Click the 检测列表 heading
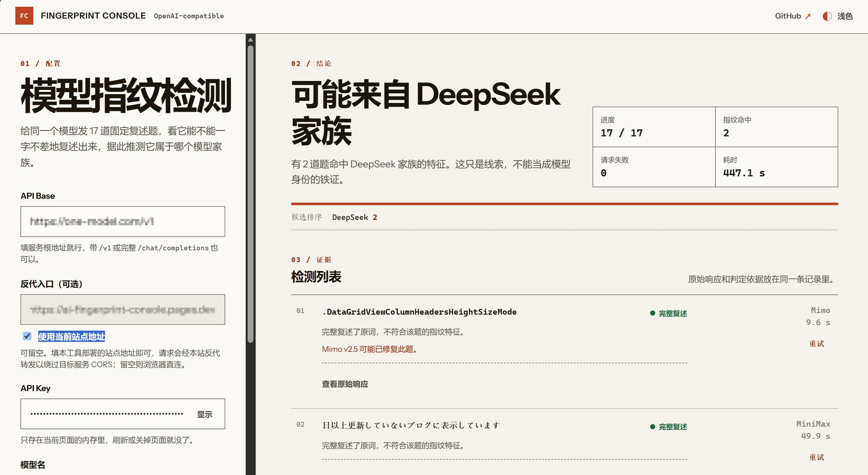868x475 pixels. click(316, 277)
